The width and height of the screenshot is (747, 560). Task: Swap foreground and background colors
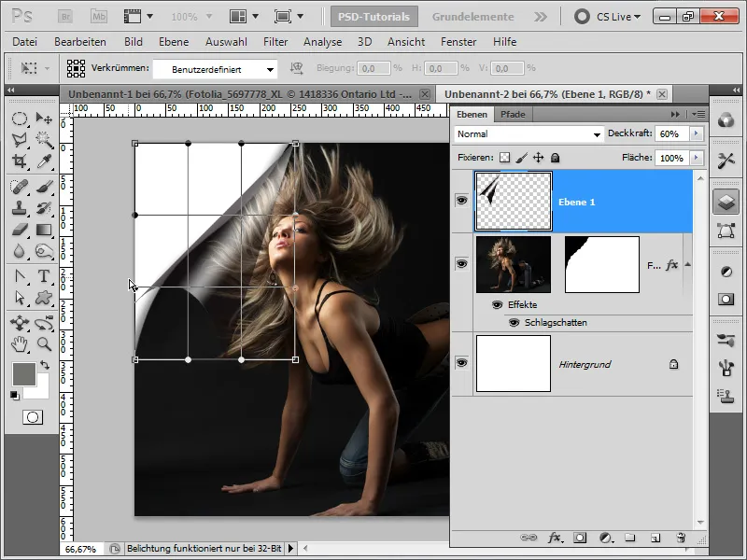[44, 365]
